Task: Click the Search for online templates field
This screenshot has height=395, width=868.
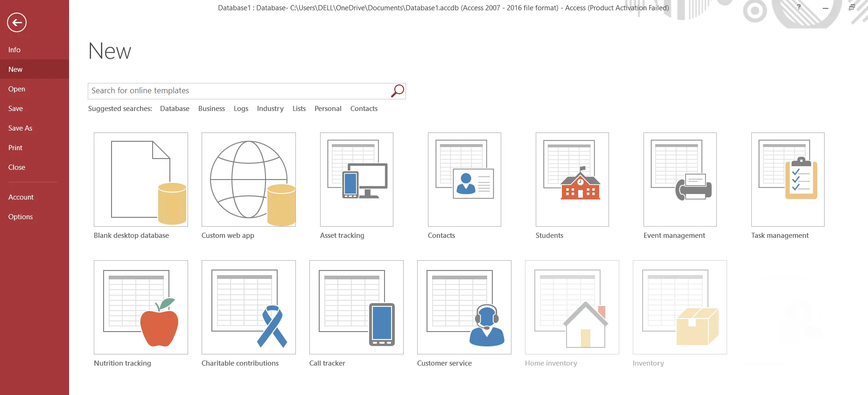Action: pos(238,91)
